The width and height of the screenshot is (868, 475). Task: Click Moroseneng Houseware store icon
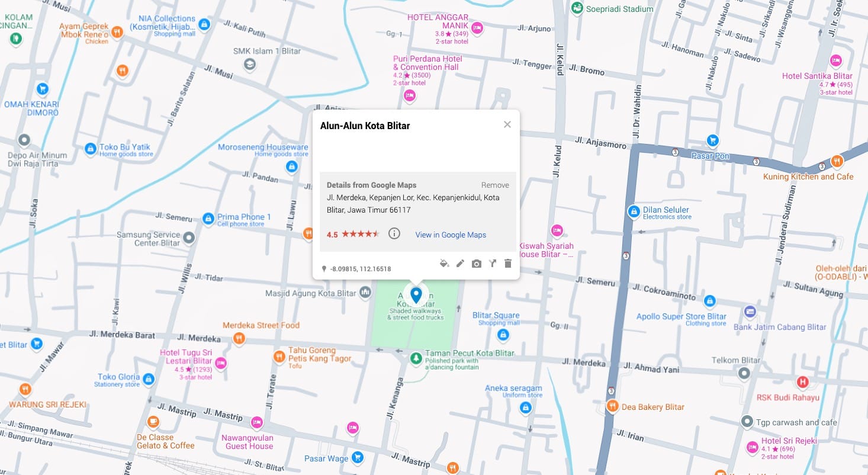(291, 167)
